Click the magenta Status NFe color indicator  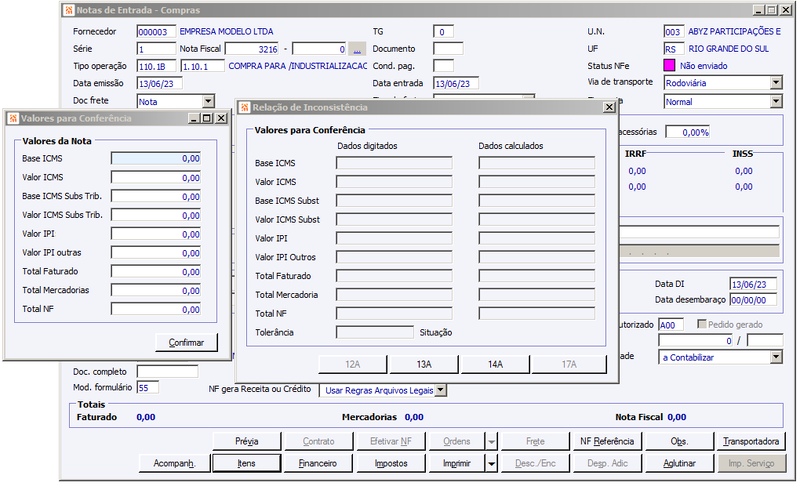pyautogui.click(x=669, y=65)
